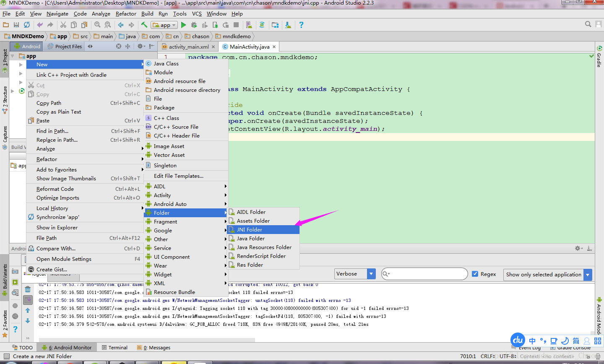The height and width of the screenshot is (364, 604).
Task: Click the Find magnifier toolbar icon
Action: tap(97, 25)
